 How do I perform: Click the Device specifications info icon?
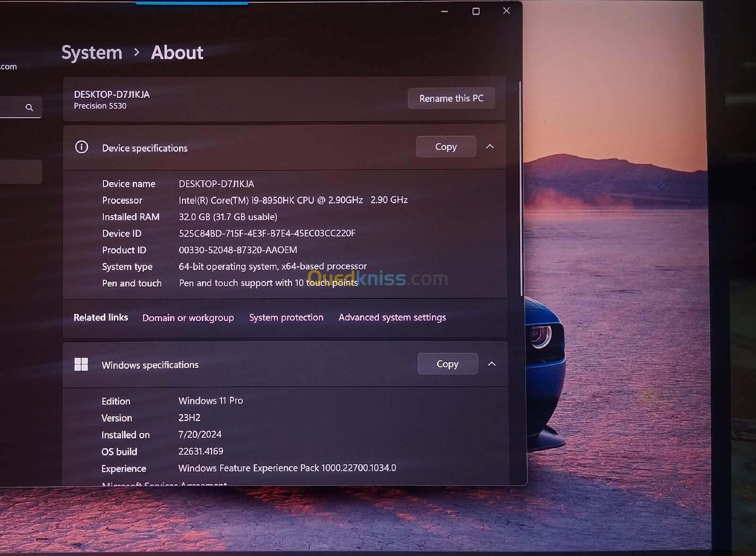(82, 147)
